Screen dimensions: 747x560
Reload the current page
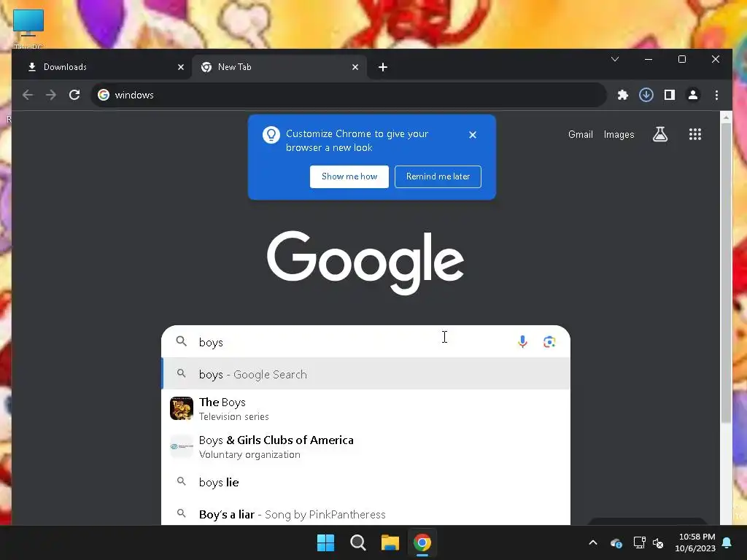pyautogui.click(x=74, y=95)
